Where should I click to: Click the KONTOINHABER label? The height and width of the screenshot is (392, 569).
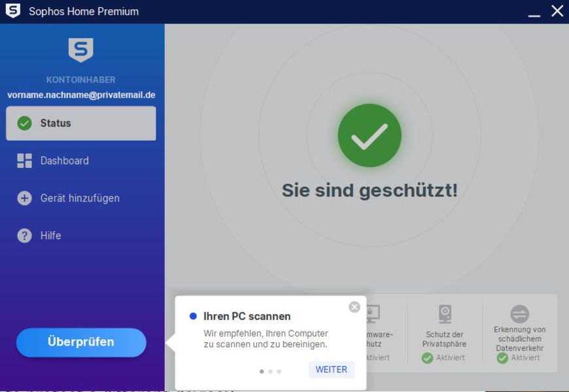(x=81, y=80)
